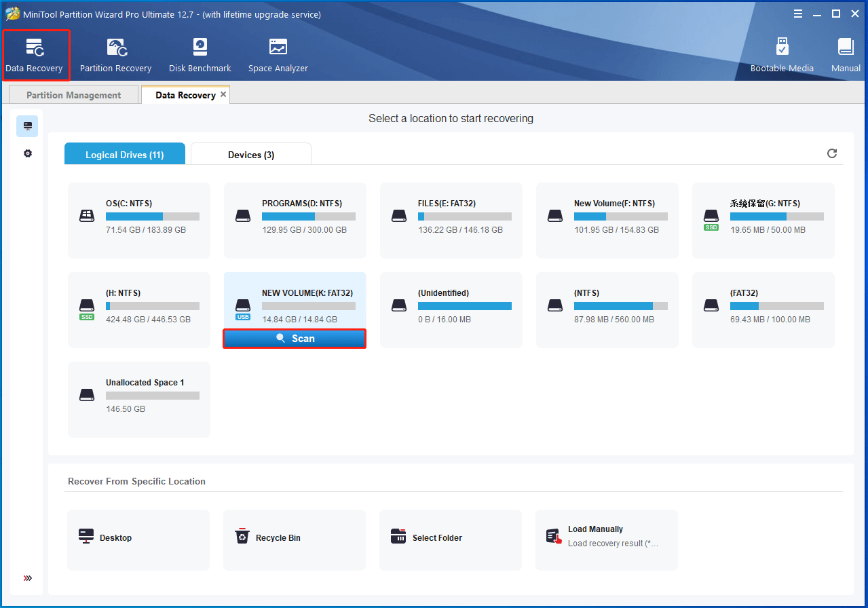Refresh the drive list
868x608 pixels.
(832, 153)
